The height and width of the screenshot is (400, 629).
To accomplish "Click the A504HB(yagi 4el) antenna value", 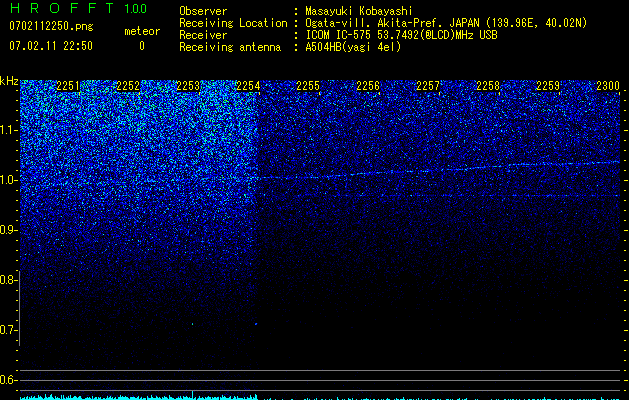I will click(x=353, y=47).
